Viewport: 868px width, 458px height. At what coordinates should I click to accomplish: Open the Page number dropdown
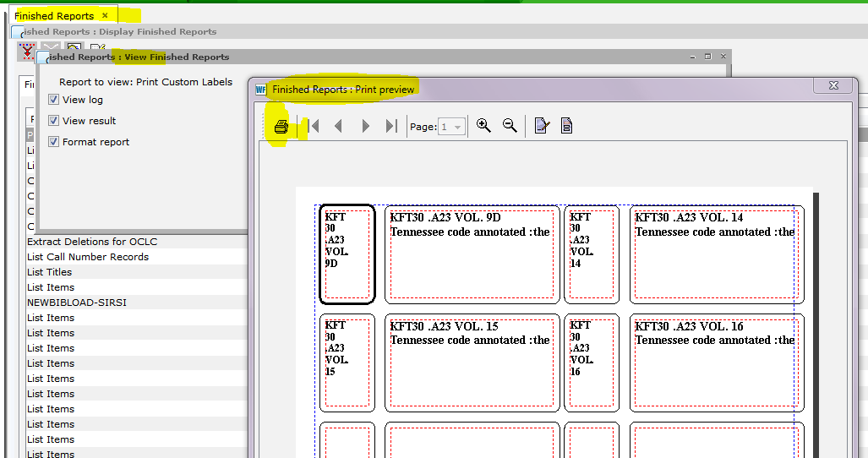pyautogui.click(x=458, y=127)
